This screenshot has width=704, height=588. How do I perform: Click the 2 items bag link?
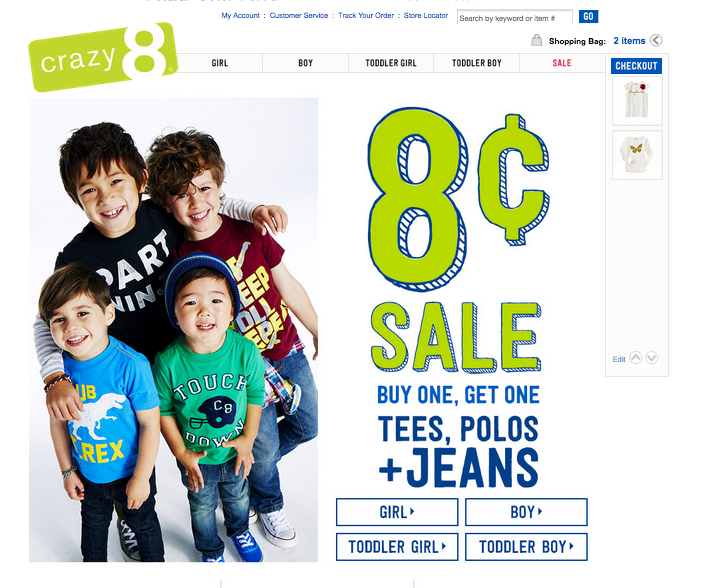[x=629, y=41]
